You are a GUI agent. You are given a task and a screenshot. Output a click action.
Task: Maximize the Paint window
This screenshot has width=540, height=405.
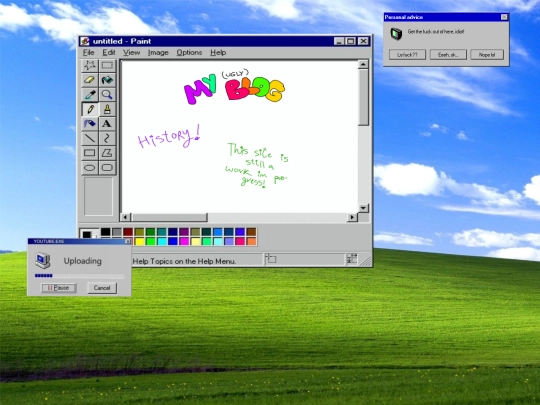point(351,41)
